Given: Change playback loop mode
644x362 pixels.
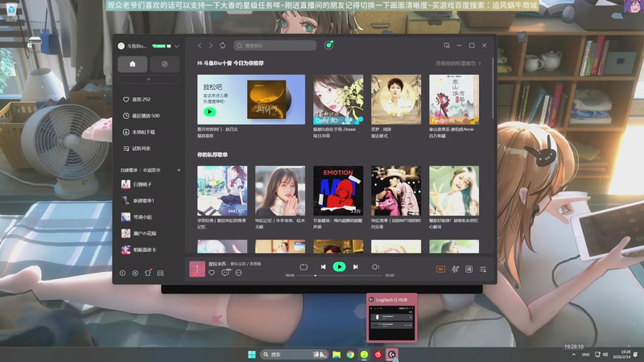Looking at the screenshot, I should point(303,267).
